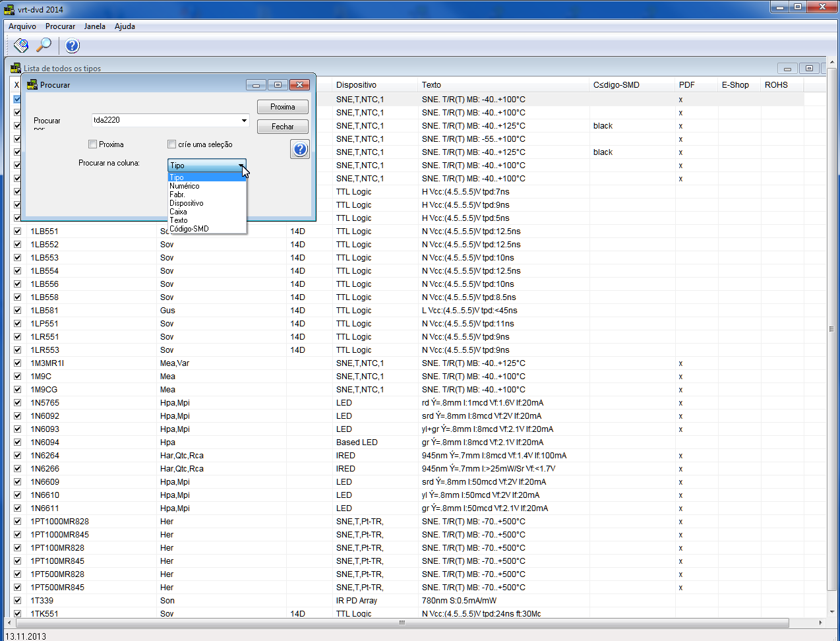Click the magnifier search toolbar icon
Viewport: 840px width, 641px height.
[x=44, y=46]
